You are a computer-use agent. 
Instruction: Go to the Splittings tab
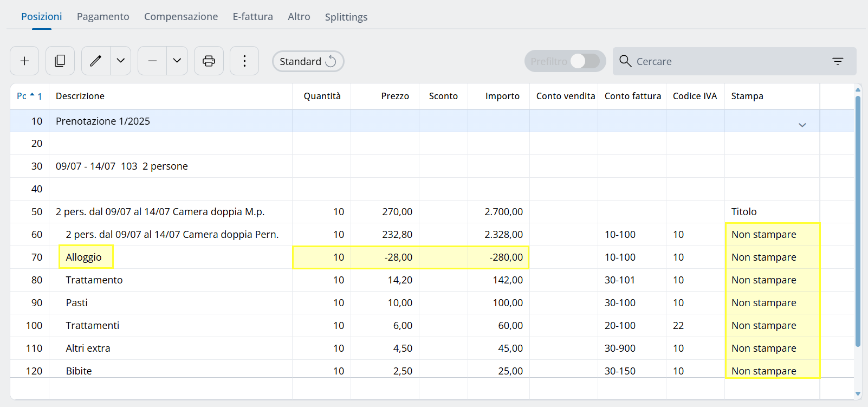point(346,17)
